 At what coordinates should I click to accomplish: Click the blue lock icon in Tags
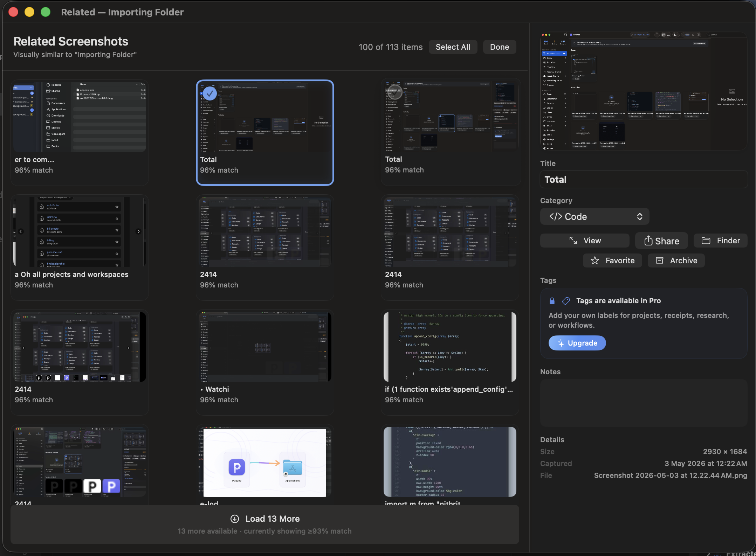tap(552, 301)
